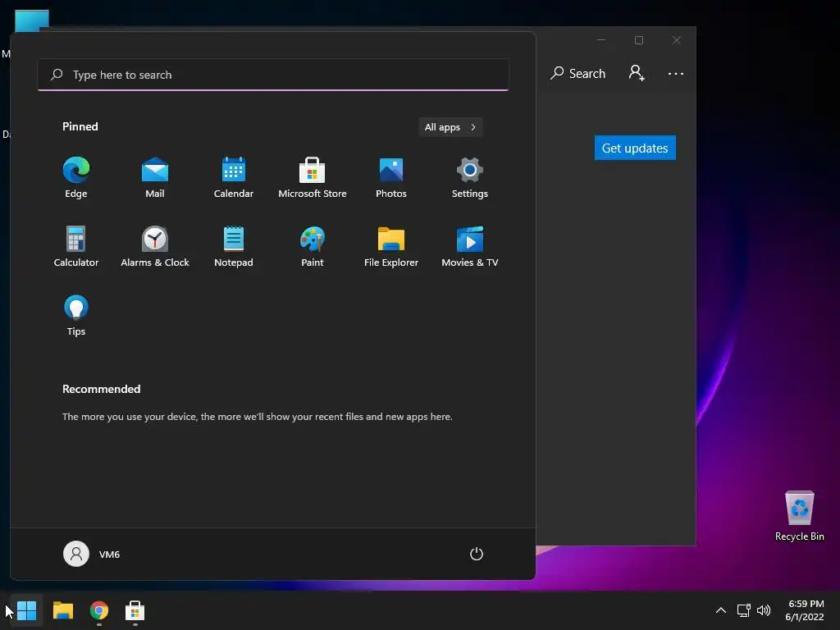Click the network icon in system tray
Image resolution: width=840 pixels, height=630 pixels.
(x=743, y=610)
